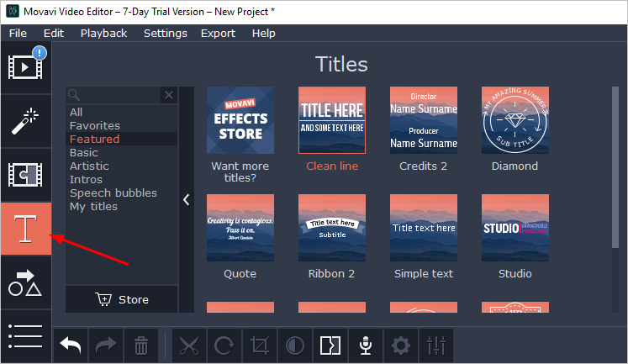The image size is (628, 364).
Task: Open the More tools list icon
Action: point(25,336)
